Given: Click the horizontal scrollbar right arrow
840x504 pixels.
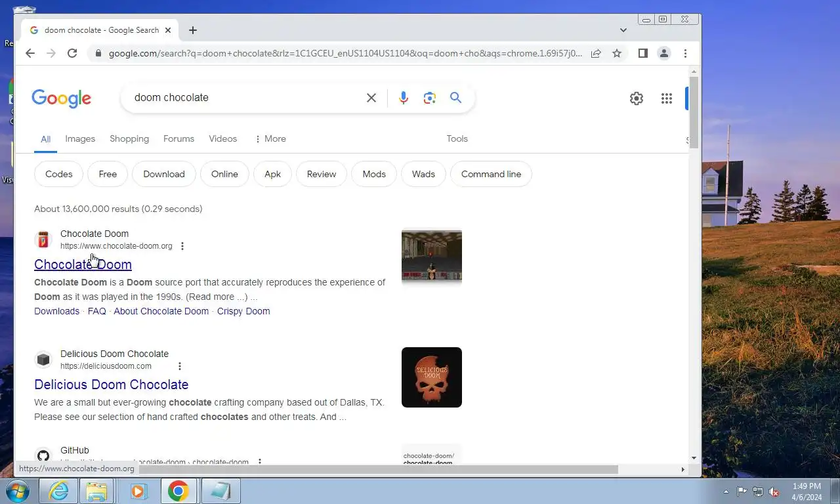Looking at the screenshot, I should click(x=682, y=469).
